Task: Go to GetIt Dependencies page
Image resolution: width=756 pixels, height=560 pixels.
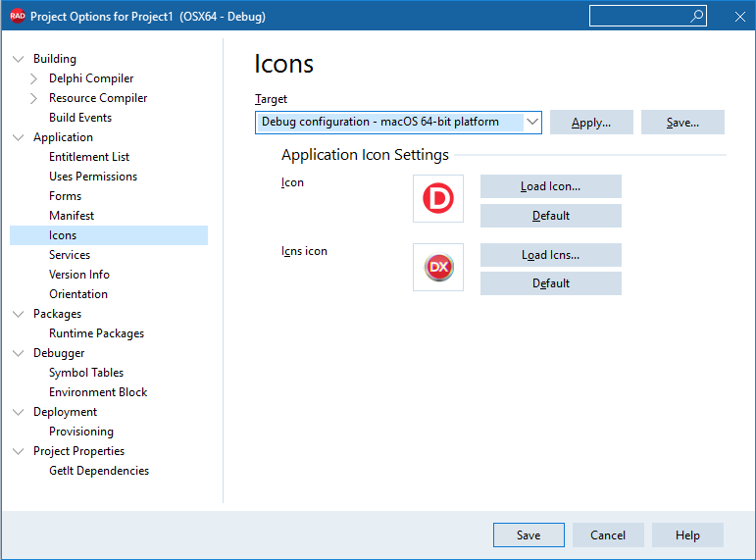Action: pyautogui.click(x=99, y=471)
